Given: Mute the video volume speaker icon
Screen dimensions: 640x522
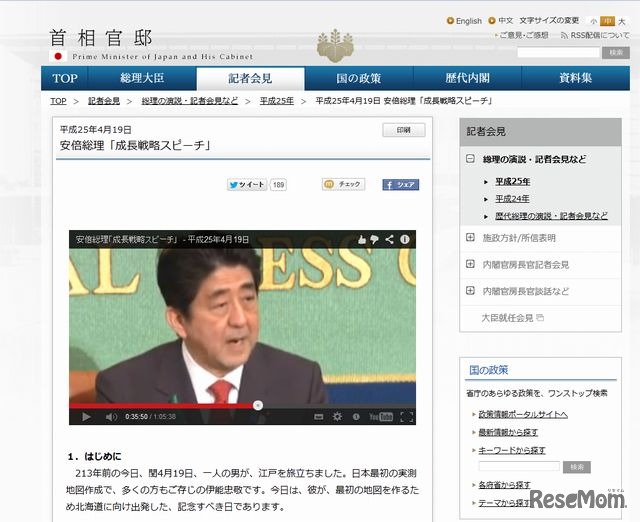Looking at the screenshot, I should click(111, 417).
